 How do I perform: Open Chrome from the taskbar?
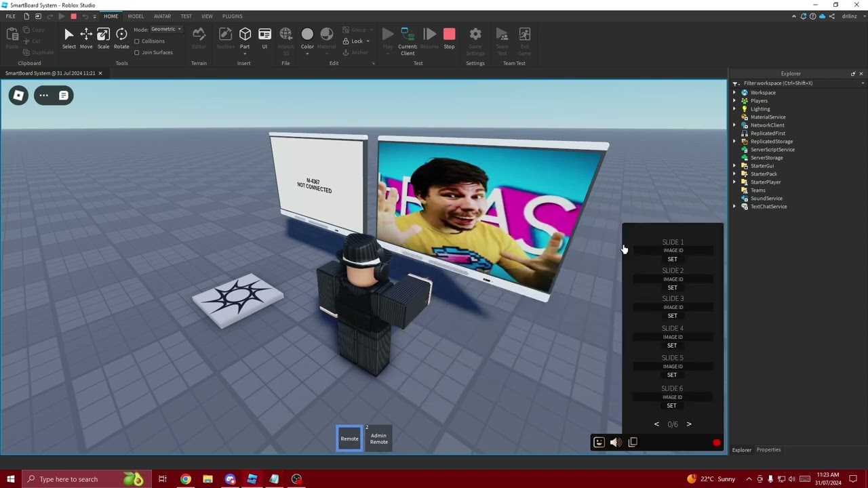pos(185,479)
